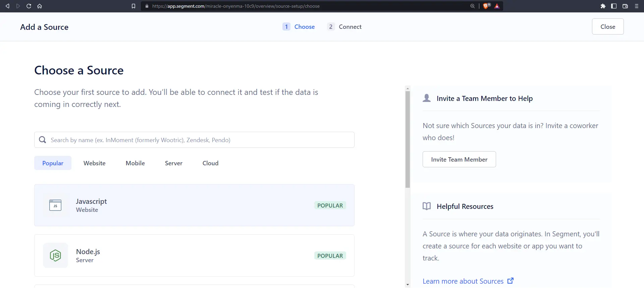Screen dimensions: 644x288
Task: Select step 2 Connect in wizard
Action: coord(344,27)
